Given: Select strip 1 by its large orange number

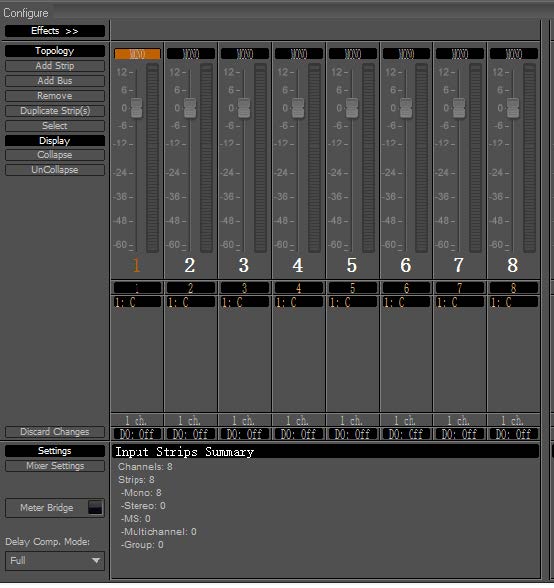Looking at the screenshot, I should 137,266.
